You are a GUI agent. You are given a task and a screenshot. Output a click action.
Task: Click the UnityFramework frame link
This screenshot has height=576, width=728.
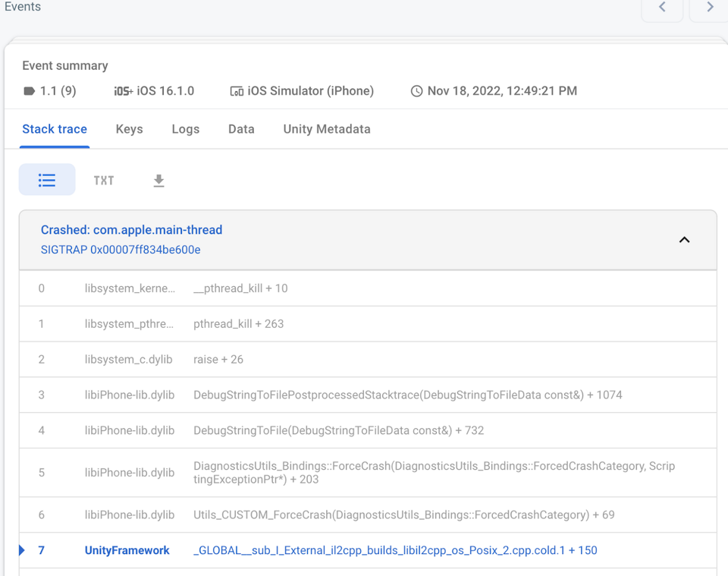pos(127,550)
